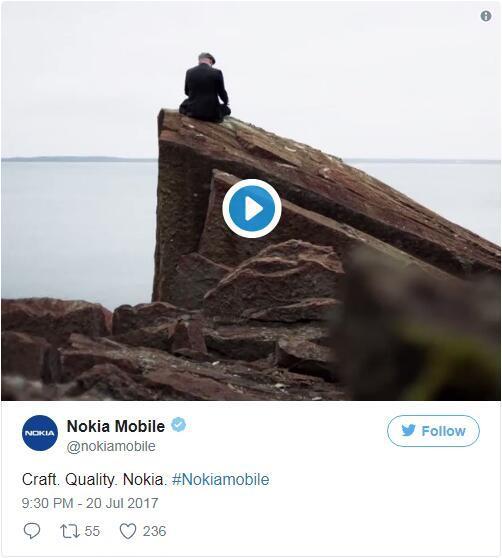
Task: Open the #Nokiamobile hashtag
Action: click(x=220, y=479)
